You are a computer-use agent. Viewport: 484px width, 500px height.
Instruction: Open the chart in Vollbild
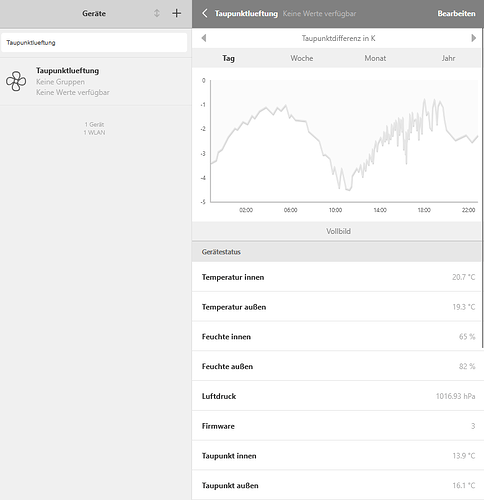(x=338, y=231)
